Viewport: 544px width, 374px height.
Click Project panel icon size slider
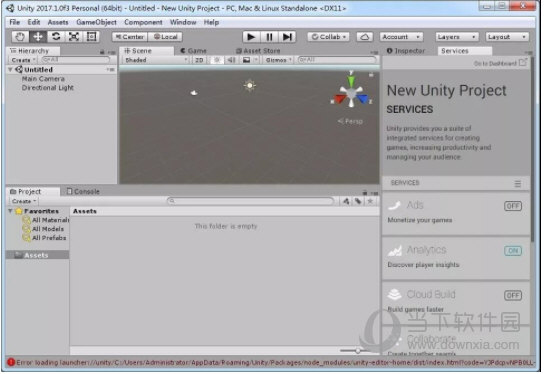point(358,351)
